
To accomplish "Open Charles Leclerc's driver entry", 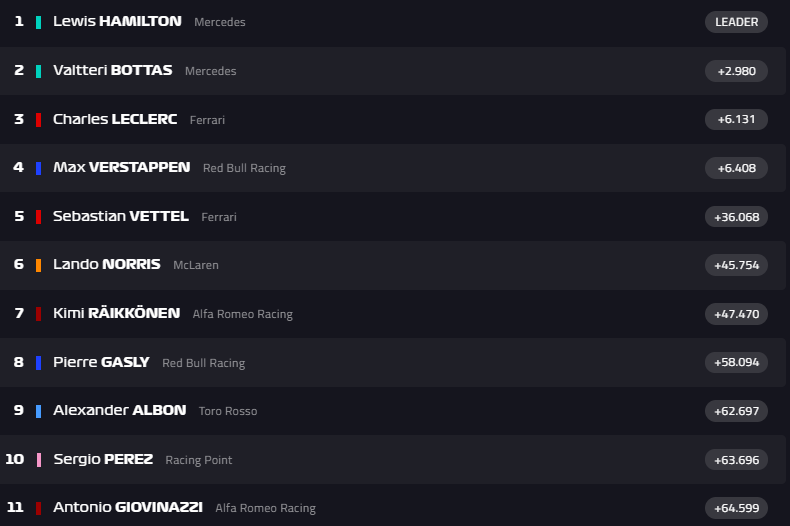I will point(115,119).
